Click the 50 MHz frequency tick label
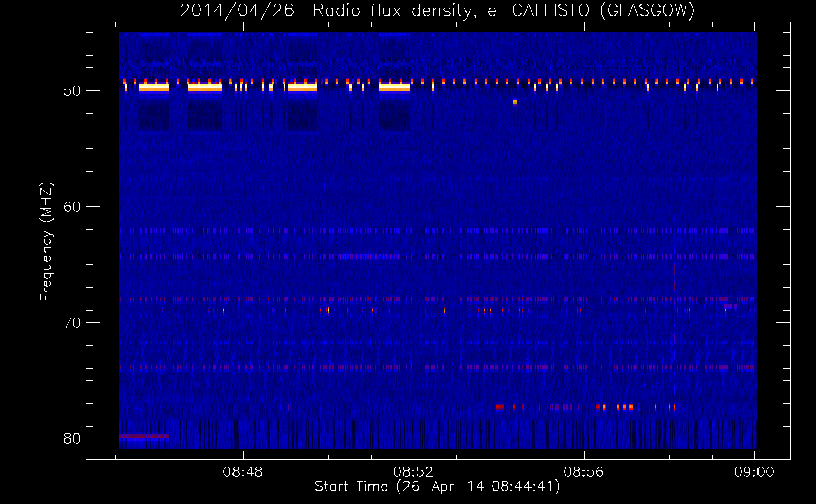Screen dimensions: 816x504 (x=72, y=91)
